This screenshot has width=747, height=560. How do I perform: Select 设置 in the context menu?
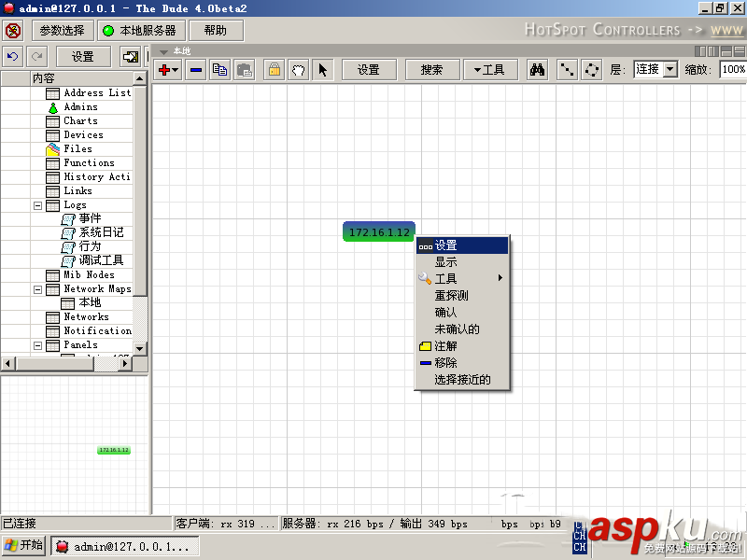pyautogui.click(x=462, y=245)
